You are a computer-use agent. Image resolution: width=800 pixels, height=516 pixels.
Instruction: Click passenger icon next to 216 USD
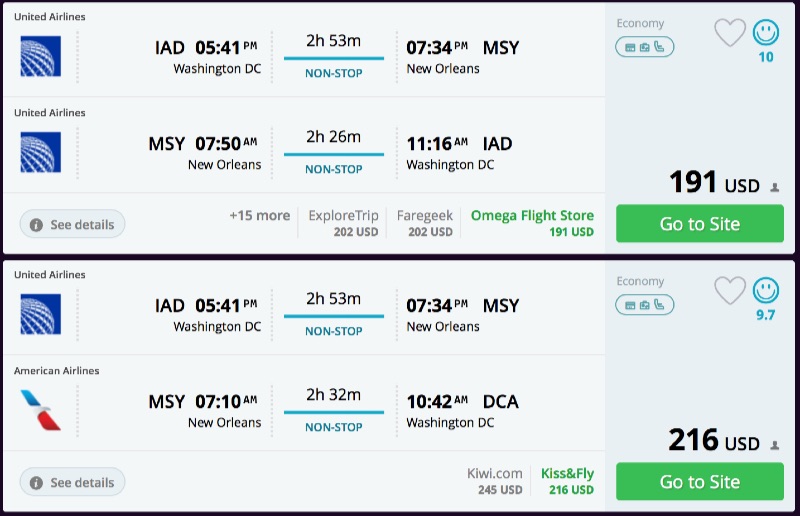pos(774,445)
